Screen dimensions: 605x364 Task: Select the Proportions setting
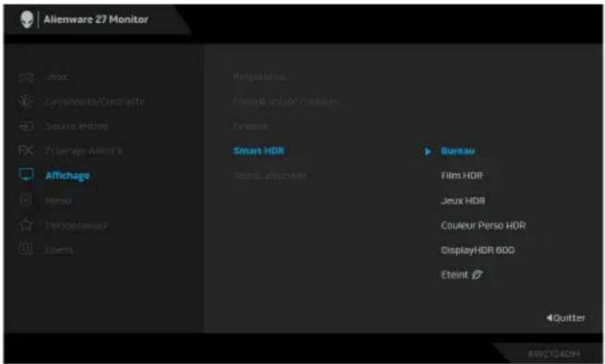(260, 77)
